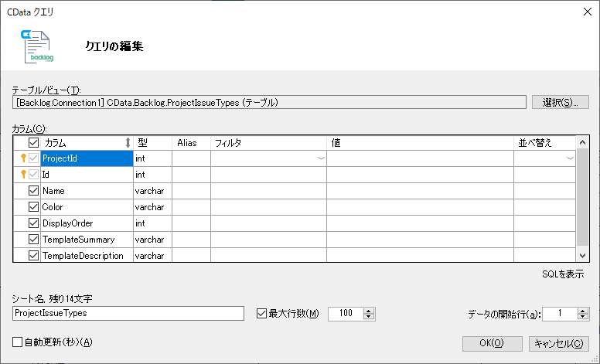Image resolution: width=600 pixels, height=364 pixels.
Task: Click the データの開始行 field showing 1
Action: [x=561, y=314]
